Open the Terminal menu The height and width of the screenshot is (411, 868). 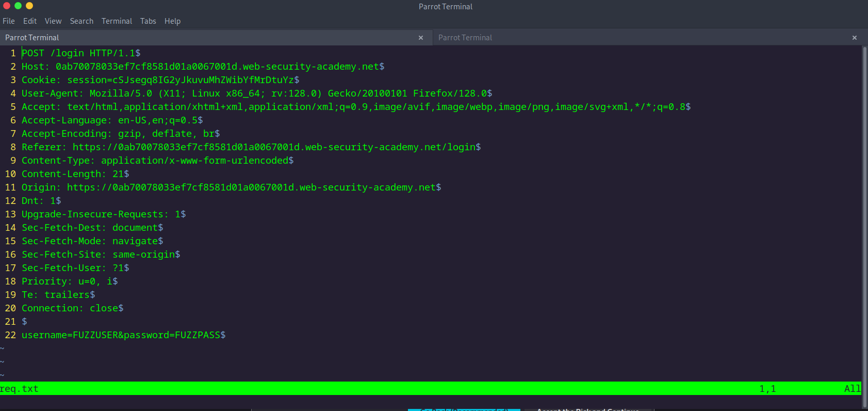[117, 21]
